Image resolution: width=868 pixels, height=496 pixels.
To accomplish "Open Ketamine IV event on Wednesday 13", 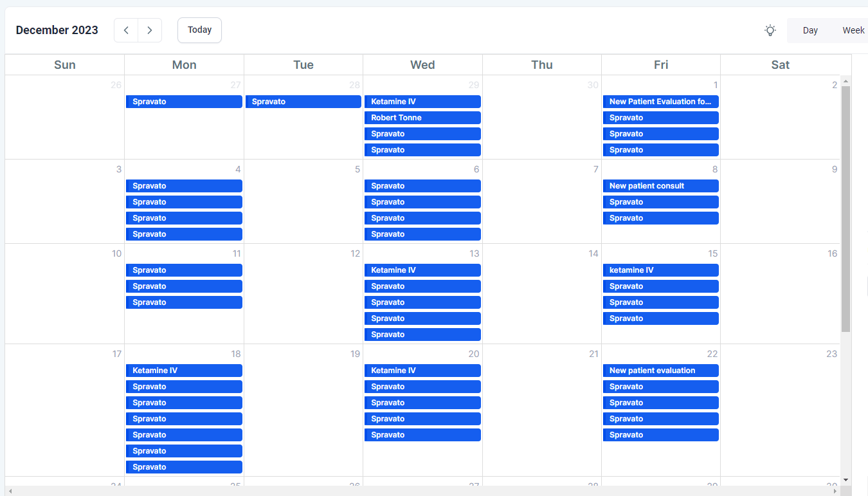I will pyautogui.click(x=422, y=270).
